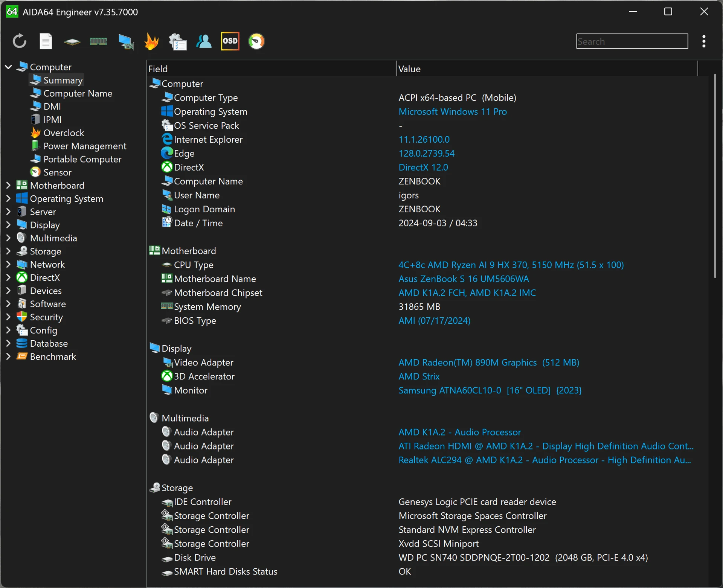The width and height of the screenshot is (723, 588).
Task: Open the AMI (07/17/2024) BIOS link
Action: tap(434, 321)
